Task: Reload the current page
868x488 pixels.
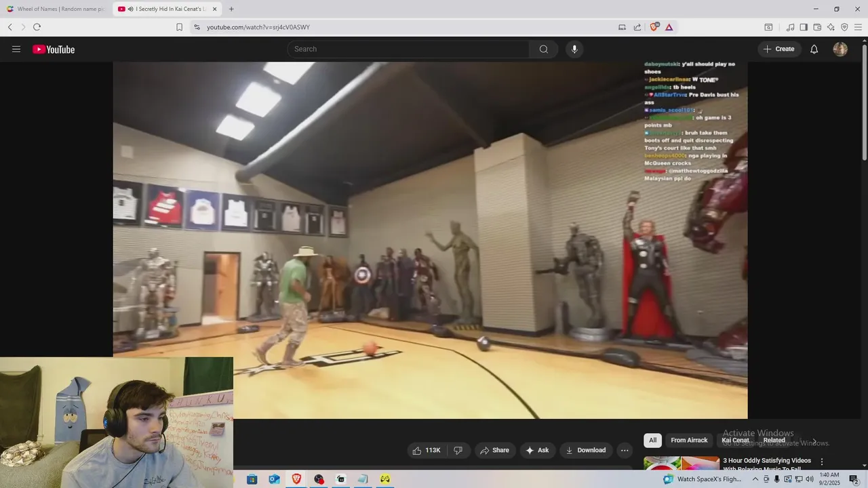Action: (37, 27)
